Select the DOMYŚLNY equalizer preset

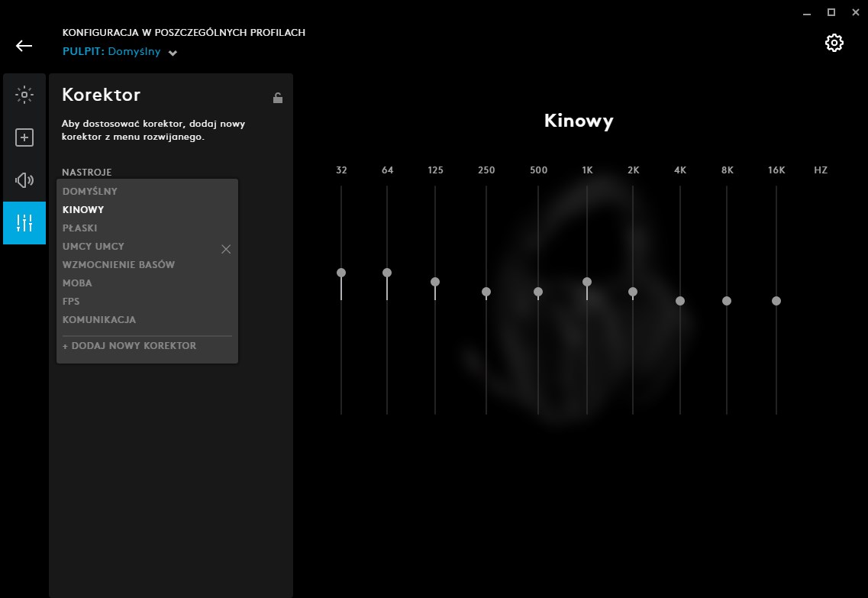tap(90, 192)
